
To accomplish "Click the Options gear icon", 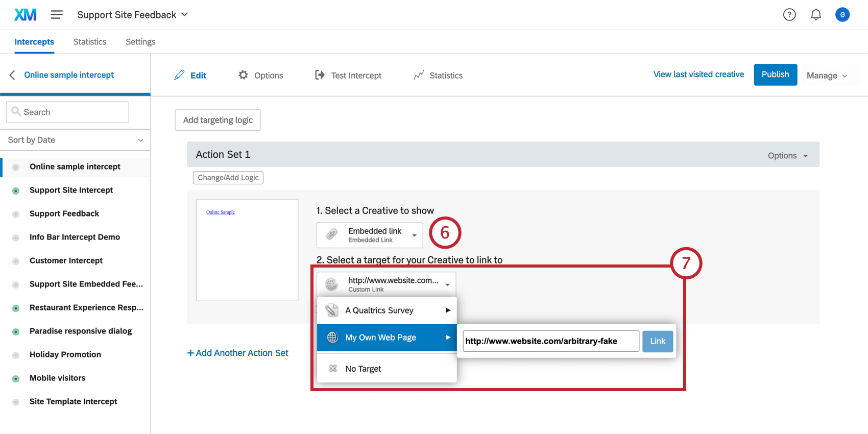I will pos(244,75).
